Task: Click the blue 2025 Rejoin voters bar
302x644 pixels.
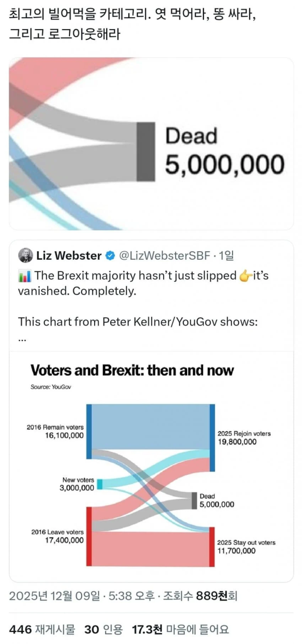Action: point(212,437)
